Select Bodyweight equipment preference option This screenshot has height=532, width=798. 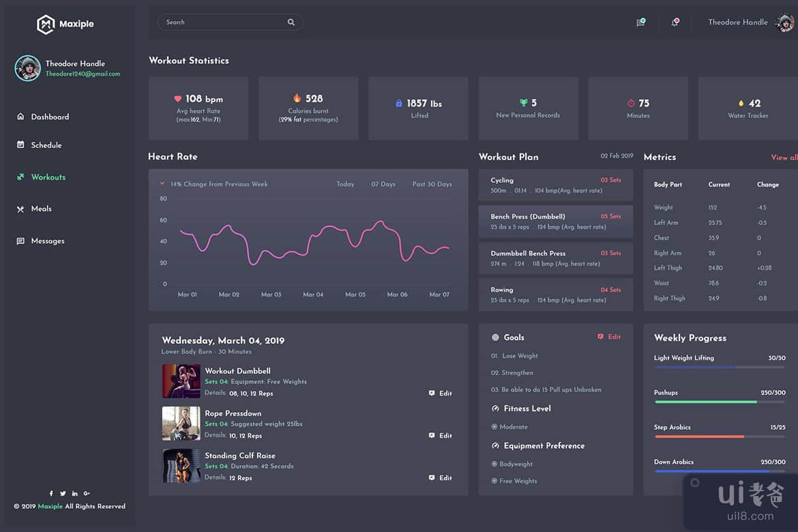tap(494, 464)
